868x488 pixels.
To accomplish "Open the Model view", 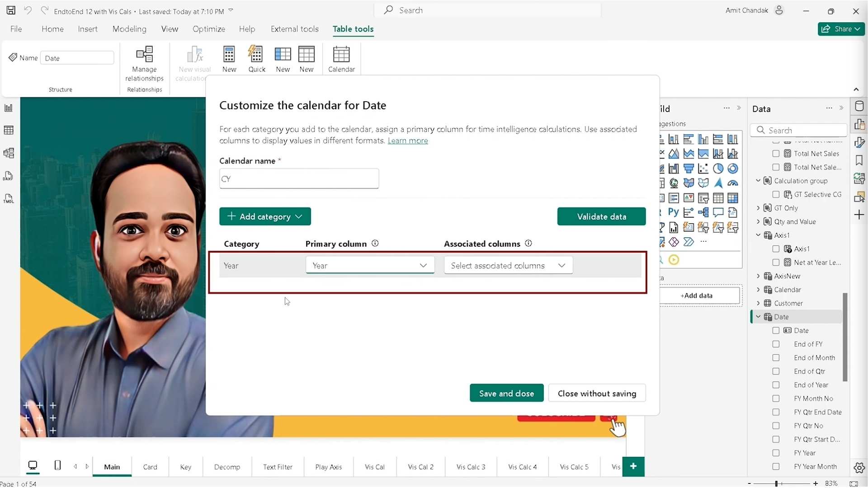I will (8, 153).
